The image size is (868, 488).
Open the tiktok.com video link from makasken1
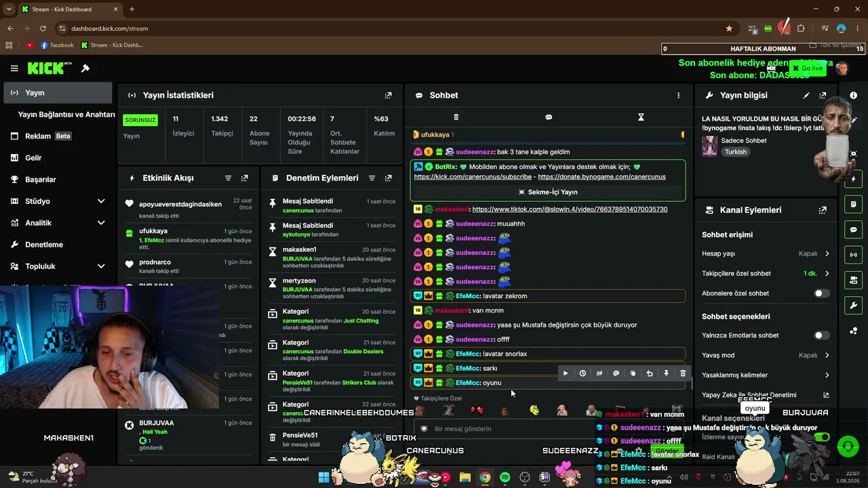(570, 209)
